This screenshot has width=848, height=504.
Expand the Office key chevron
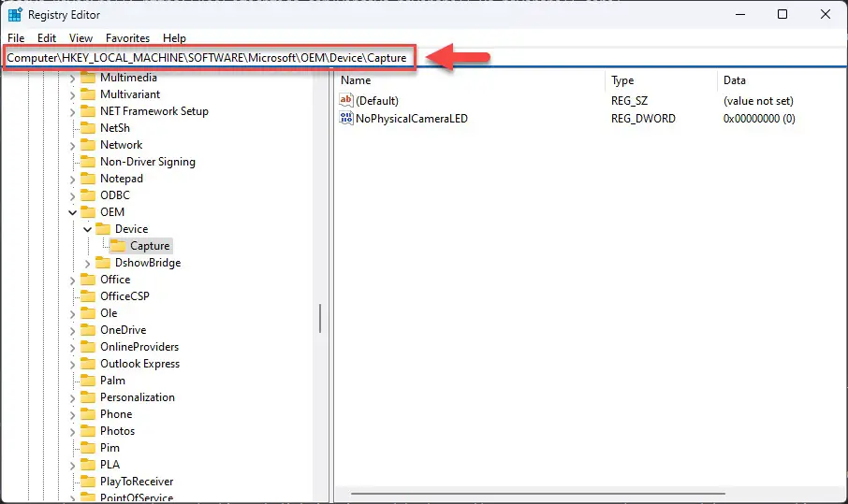(72, 280)
